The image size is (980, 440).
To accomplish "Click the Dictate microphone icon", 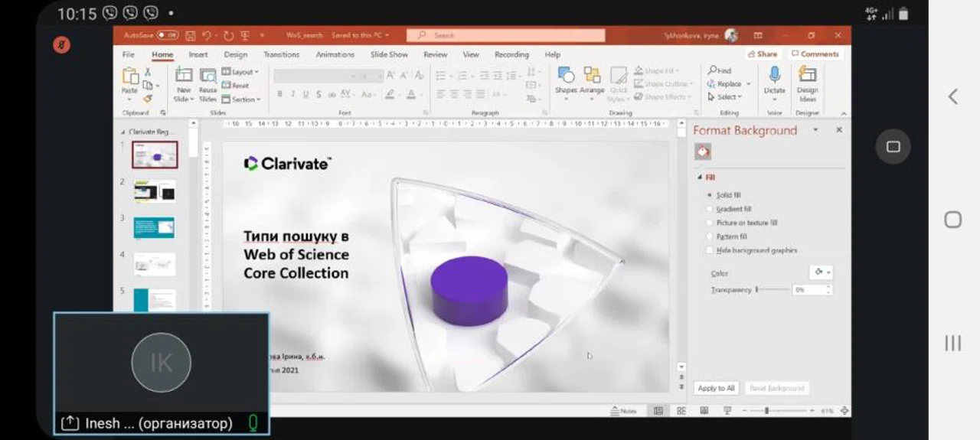I will pos(775,75).
